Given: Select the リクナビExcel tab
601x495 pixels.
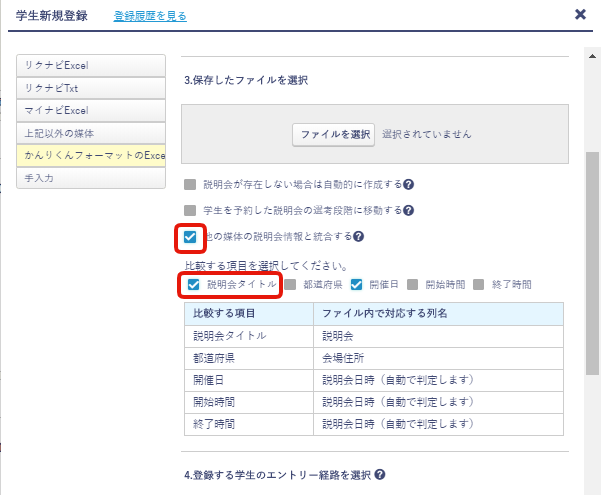Looking at the screenshot, I should click(90, 65).
